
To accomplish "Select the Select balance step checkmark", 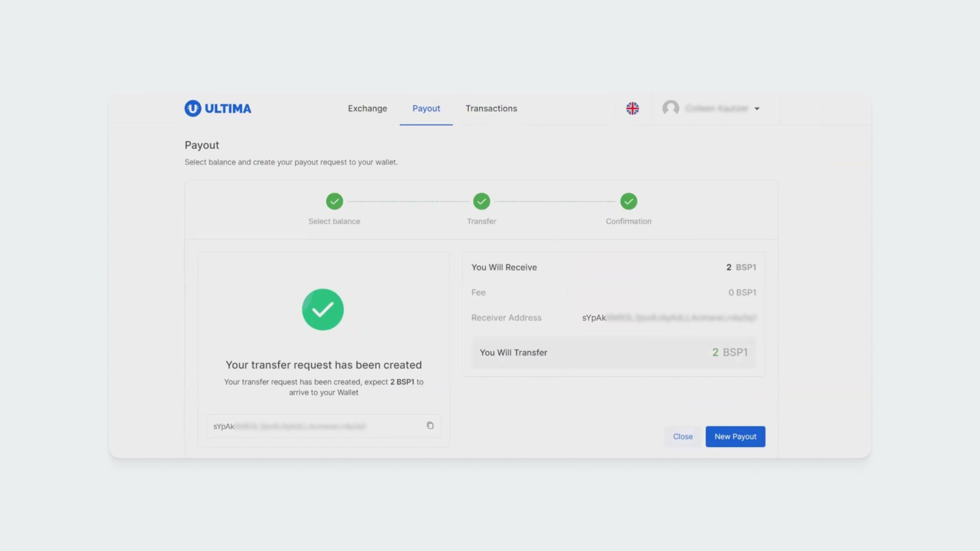I will click(334, 201).
